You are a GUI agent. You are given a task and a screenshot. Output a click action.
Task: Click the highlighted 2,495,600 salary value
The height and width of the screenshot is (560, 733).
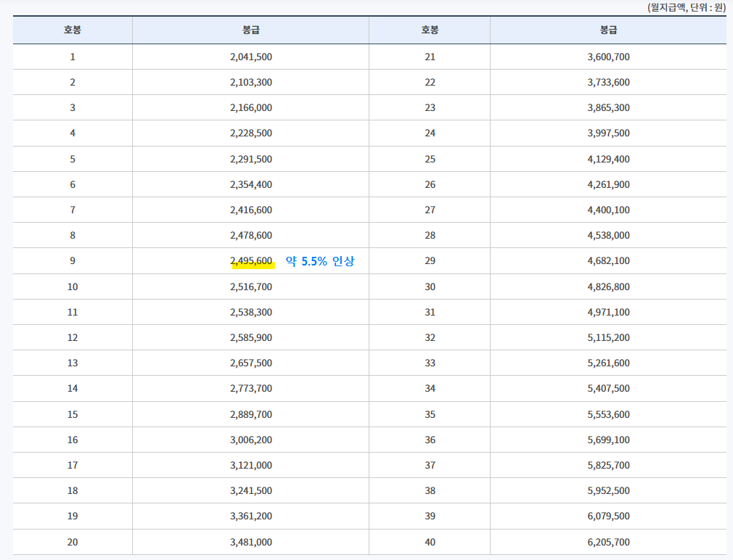(252, 260)
